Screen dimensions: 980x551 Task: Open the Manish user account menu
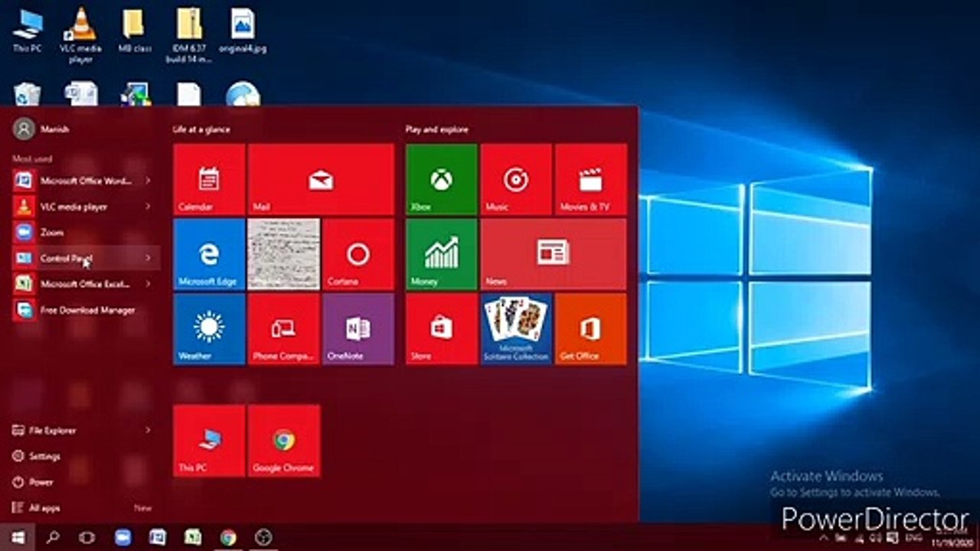point(41,129)
